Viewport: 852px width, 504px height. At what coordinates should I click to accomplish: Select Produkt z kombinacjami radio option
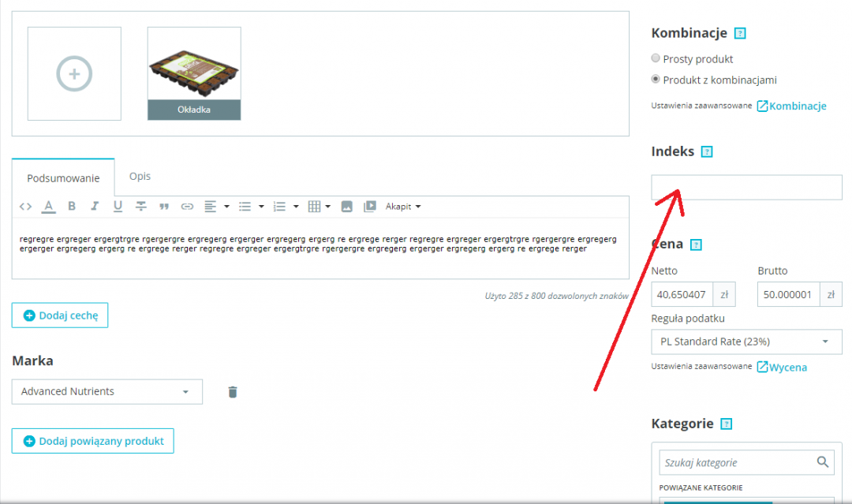[x=656, y=80]
